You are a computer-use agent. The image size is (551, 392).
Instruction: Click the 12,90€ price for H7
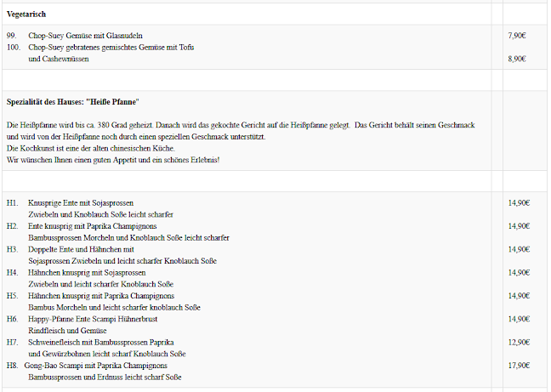pyautogui.click(x=519, y=341)
